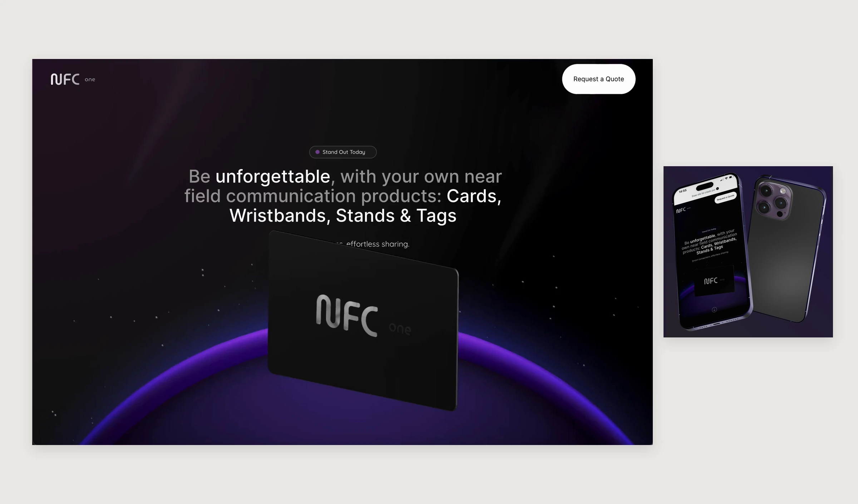Image resolution: width=858 pixels, height=504 pixels.
Task: Open the phone mockup thumbnail image
Action: (748, 252)
